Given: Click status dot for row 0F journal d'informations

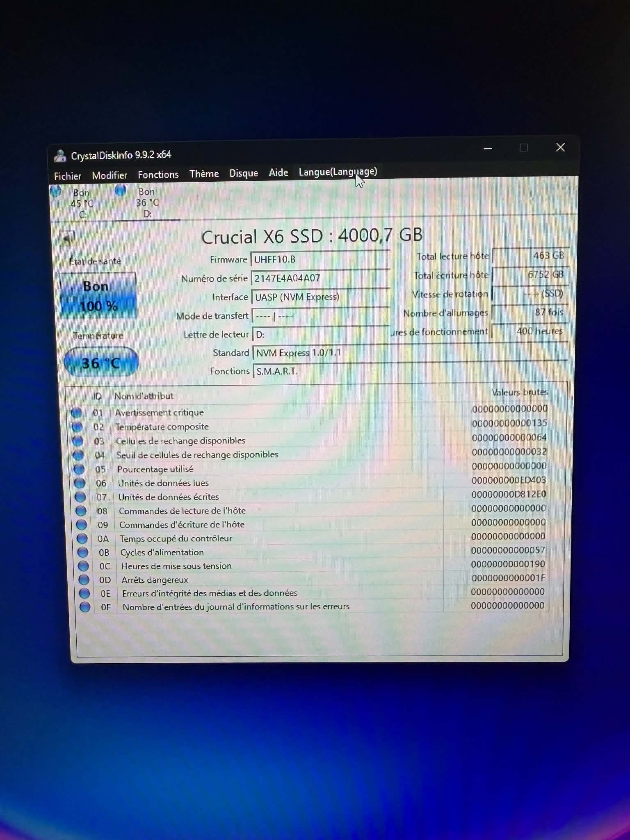Looking at the screenshot, I should pos(85,607).
